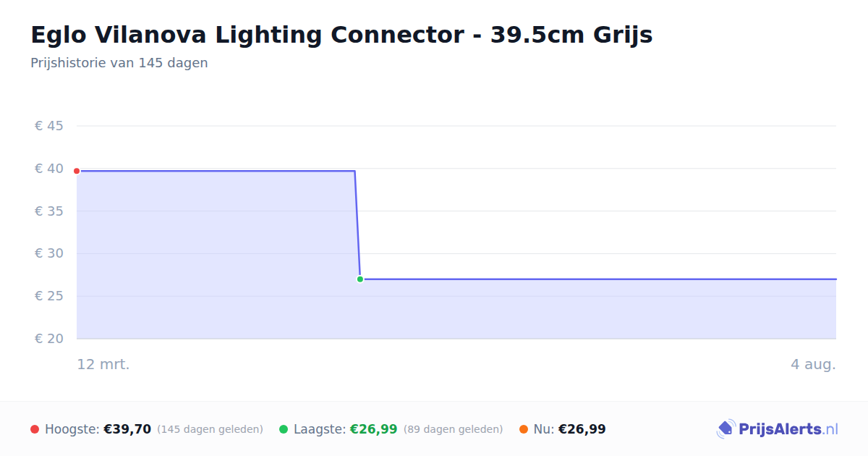Click the current Nu price €26,99

(x=582, y=429)
